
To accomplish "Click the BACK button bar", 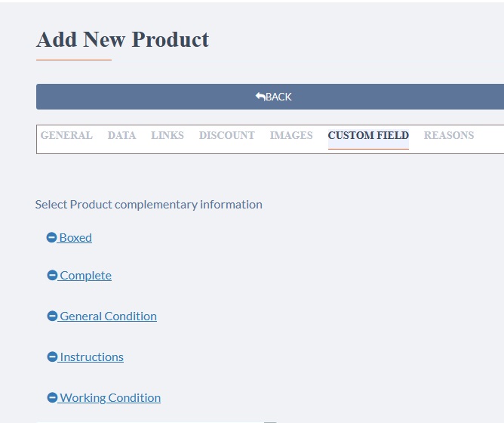I will tap(270, 97).
